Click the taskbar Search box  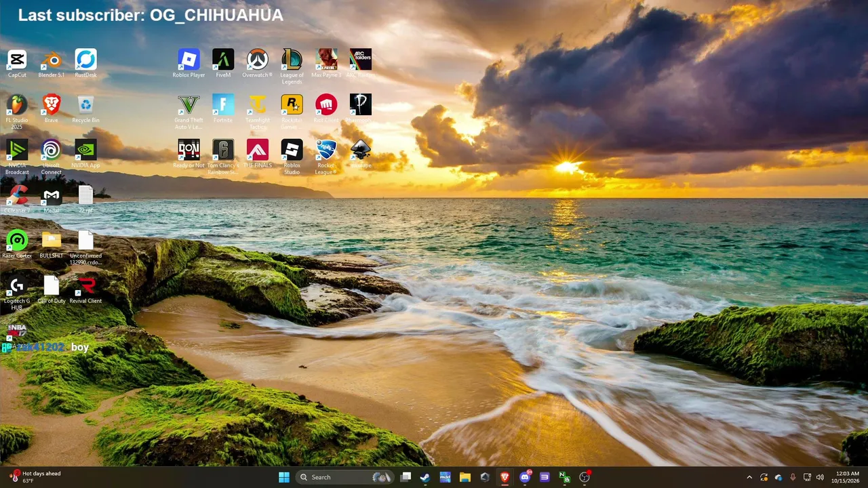coord(345,477)
